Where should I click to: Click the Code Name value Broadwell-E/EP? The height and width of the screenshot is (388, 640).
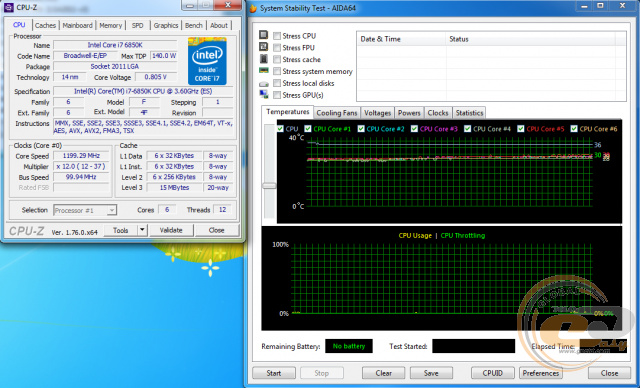[85, 55]
